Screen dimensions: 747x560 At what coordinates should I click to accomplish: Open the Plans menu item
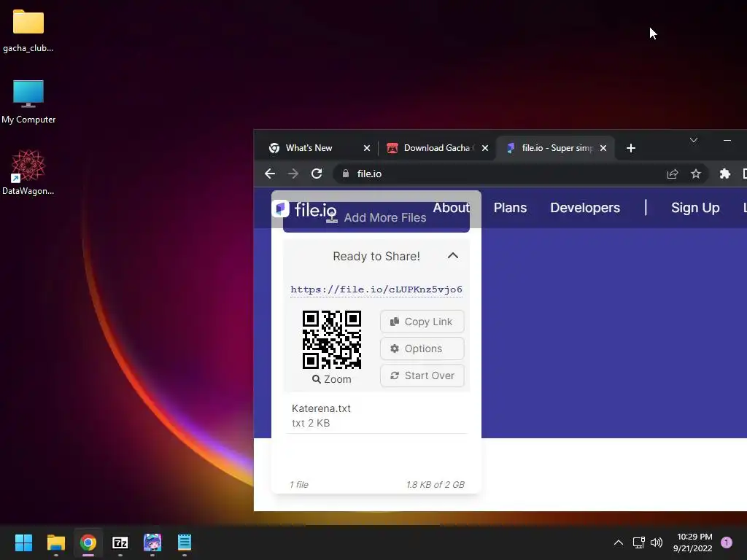(x=510, y=208)
